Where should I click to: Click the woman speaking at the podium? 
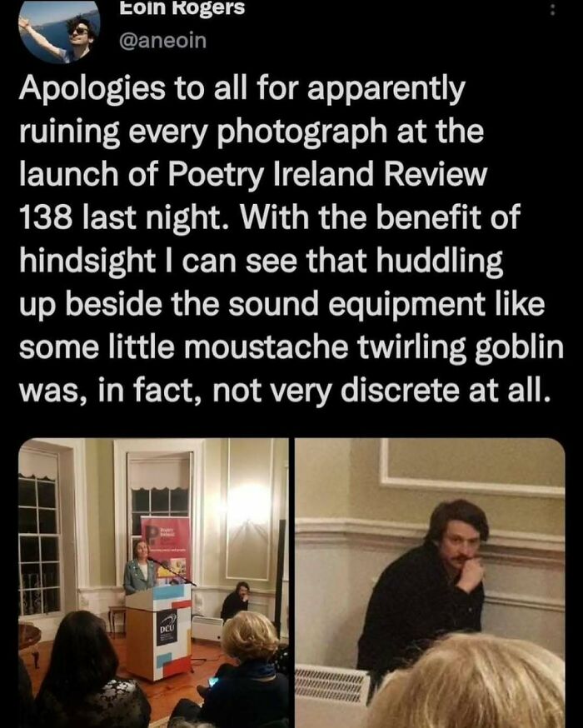138,567
